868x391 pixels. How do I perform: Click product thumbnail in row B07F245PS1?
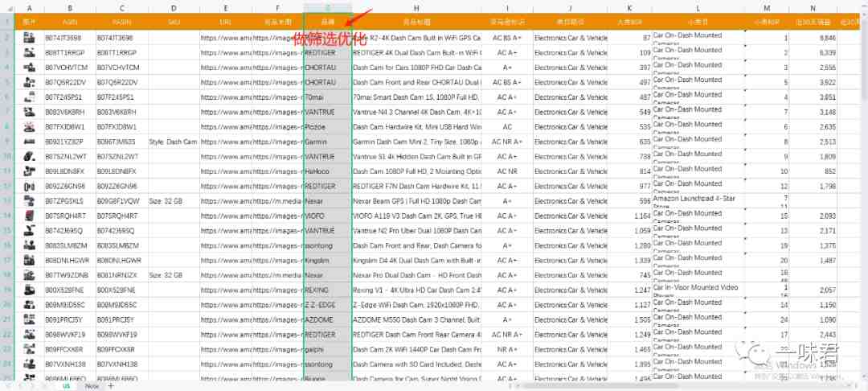(x=30, y=97)
